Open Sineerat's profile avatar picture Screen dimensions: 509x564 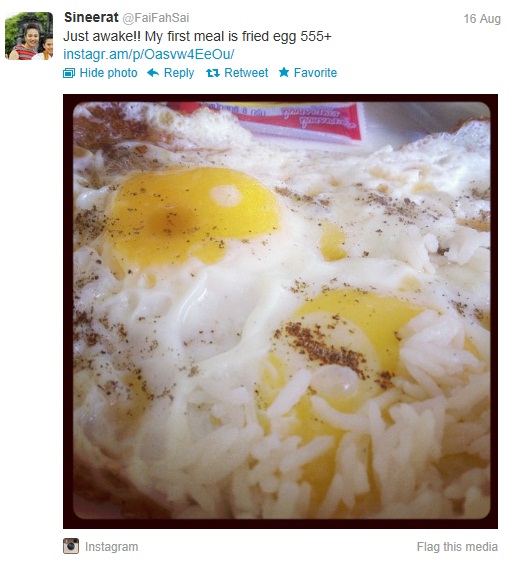click(29, 36)
